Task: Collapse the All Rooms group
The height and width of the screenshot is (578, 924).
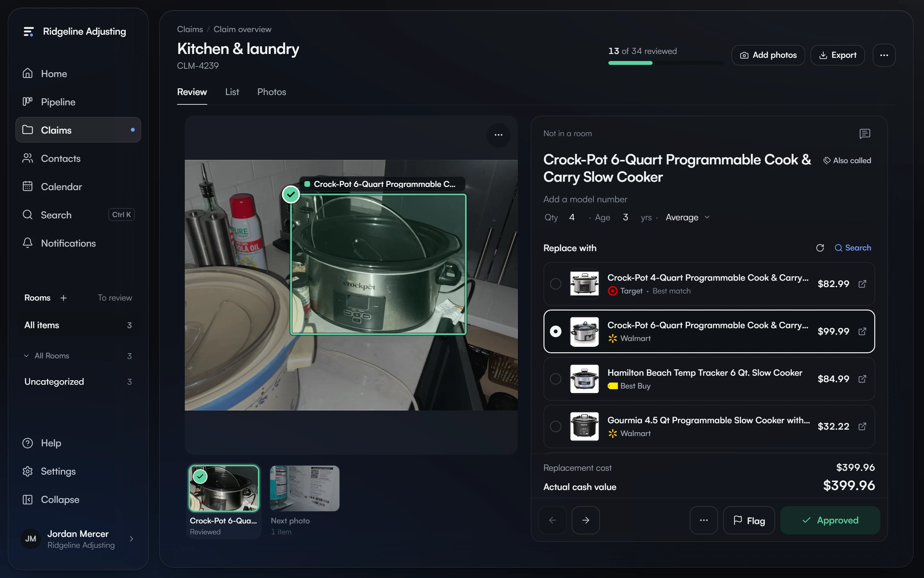Action: 78,355
